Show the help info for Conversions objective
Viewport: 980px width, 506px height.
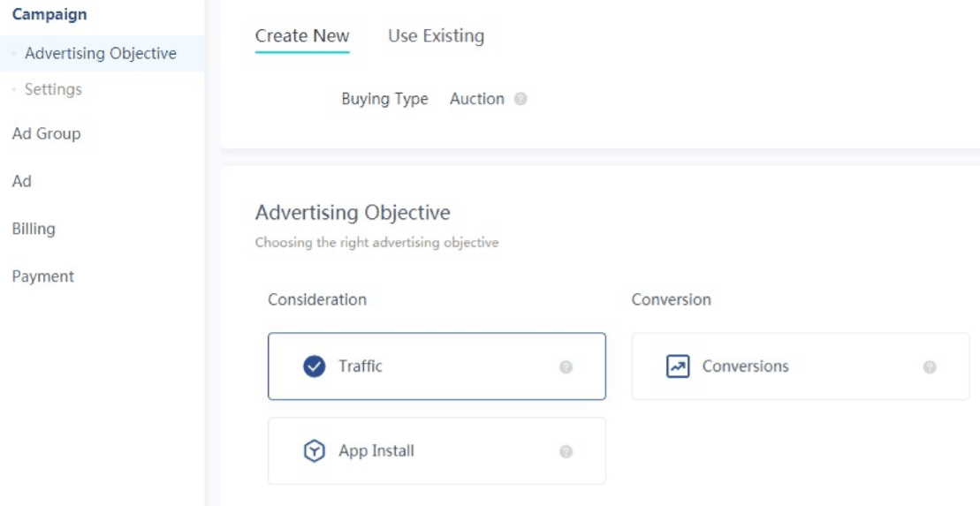[930, 367]
